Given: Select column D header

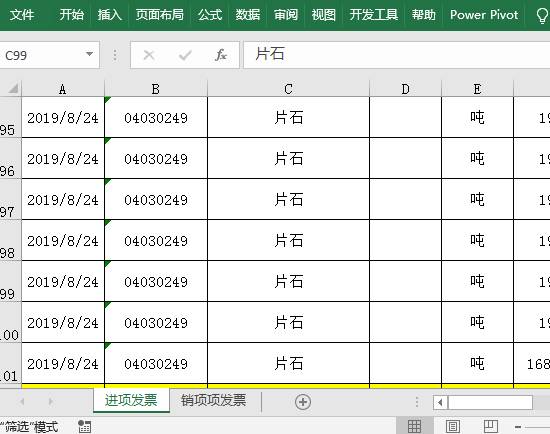Looking at the screenshot, I should pyautogui.click(x=405, y=89).
